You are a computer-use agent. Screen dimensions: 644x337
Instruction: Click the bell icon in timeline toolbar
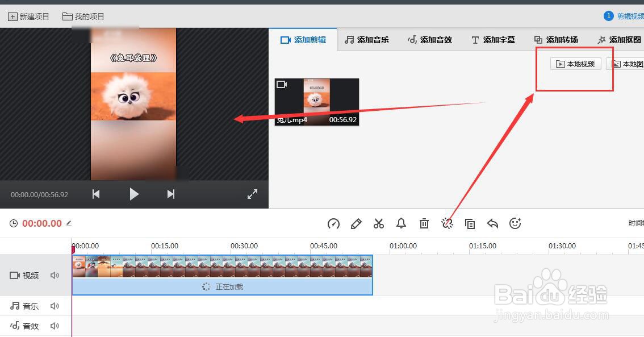click(402, 223)
